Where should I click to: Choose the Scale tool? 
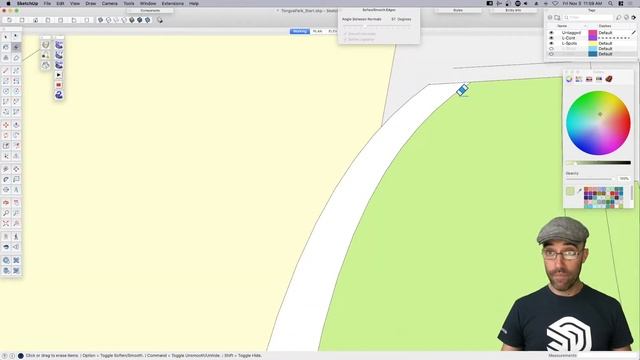tap(6, 145)
